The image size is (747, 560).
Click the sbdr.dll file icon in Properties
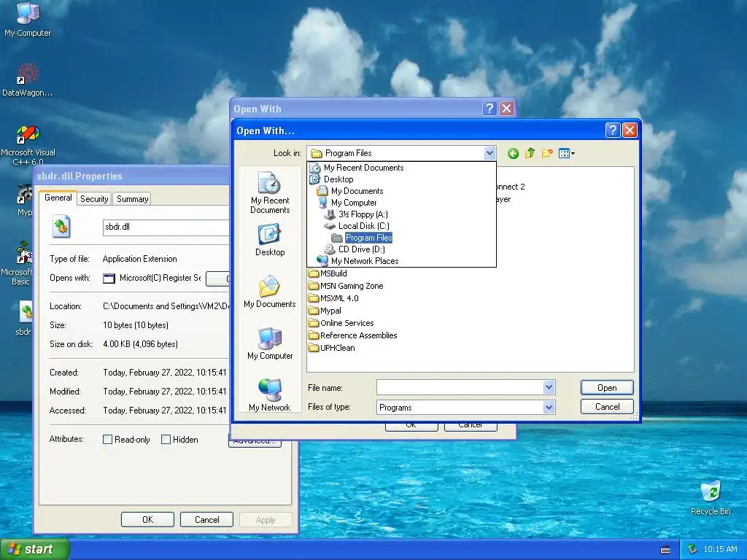pyautogui.click(x=61, y=227)
